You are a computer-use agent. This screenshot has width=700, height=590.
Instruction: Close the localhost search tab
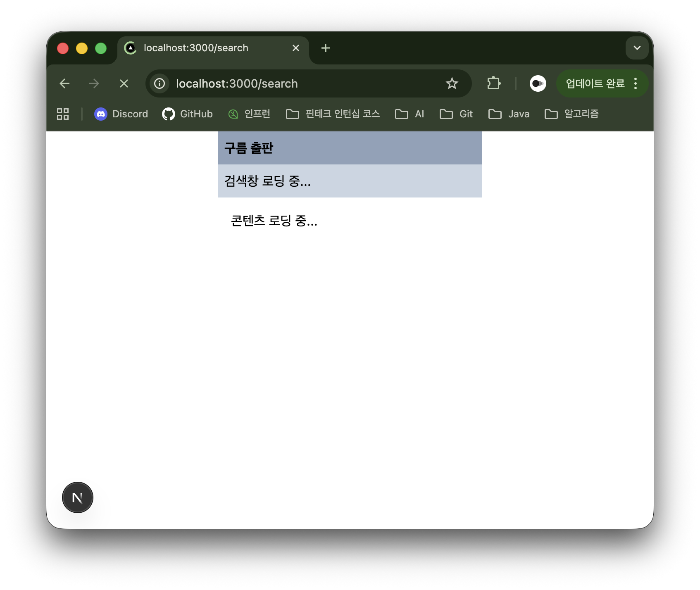coord(296,48)
